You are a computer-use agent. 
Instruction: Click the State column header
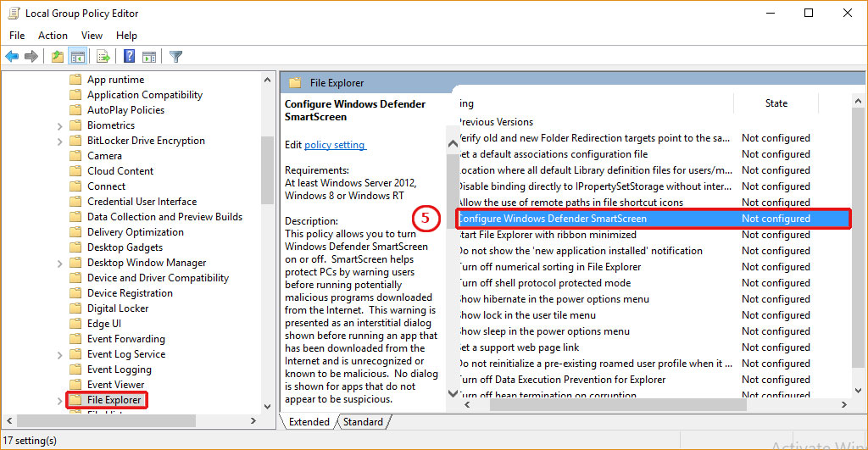[776, 103]
